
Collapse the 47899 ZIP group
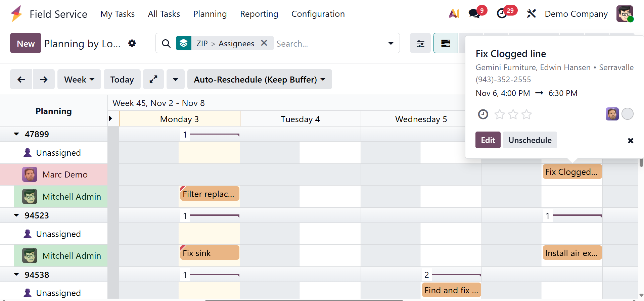[16, 134]
